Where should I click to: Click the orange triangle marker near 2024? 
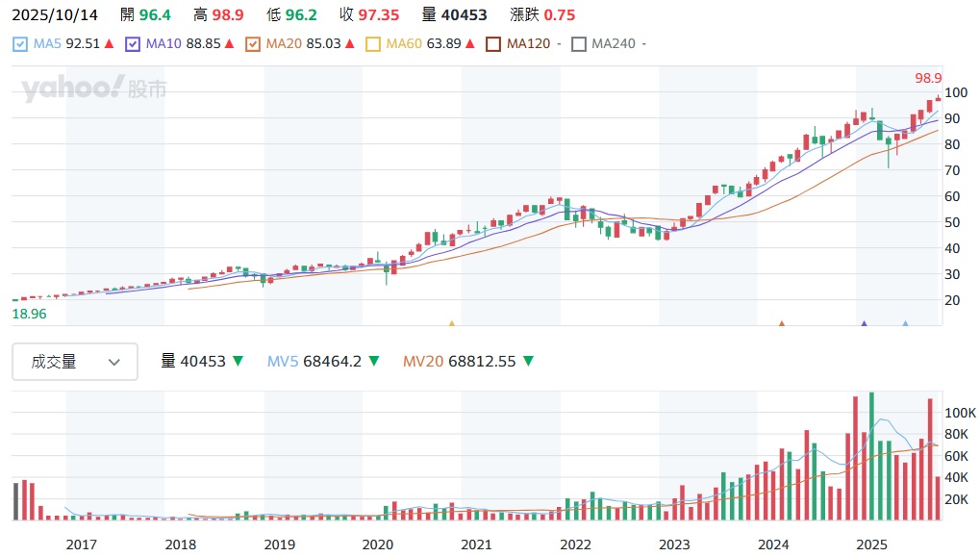[x=781, y=324]
